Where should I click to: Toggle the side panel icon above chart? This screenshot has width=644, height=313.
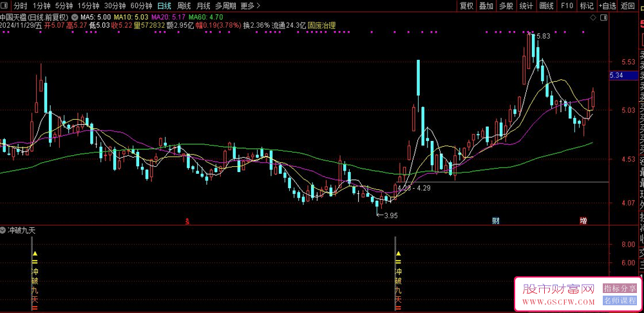(603, 17)
